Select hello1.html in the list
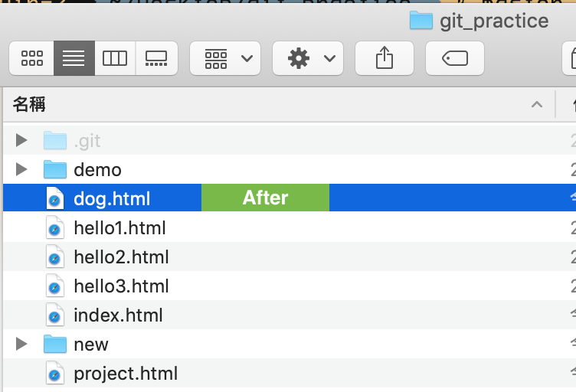 (119, 228)
